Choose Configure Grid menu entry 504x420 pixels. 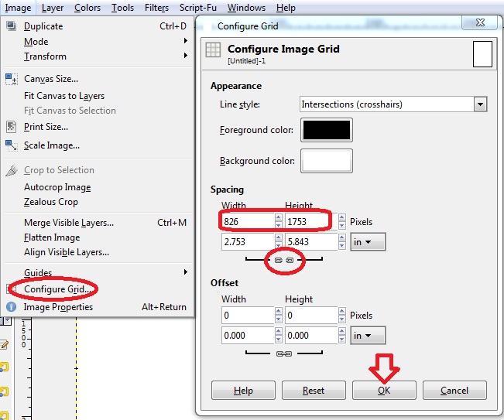(57, 289)
